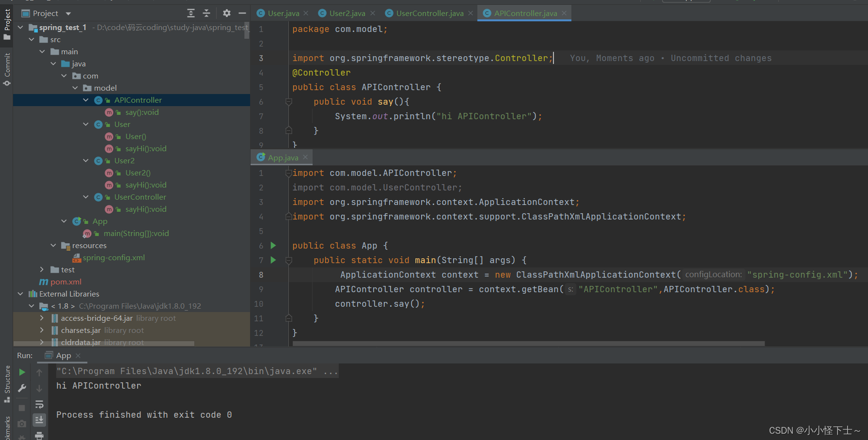Collapse External Libraries node

pos(20,294)
